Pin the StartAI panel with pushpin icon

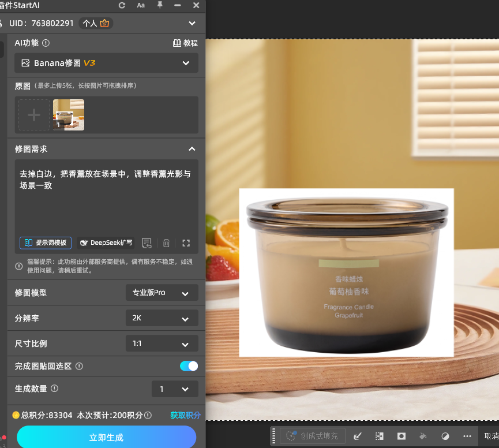[x=160, y=5]
